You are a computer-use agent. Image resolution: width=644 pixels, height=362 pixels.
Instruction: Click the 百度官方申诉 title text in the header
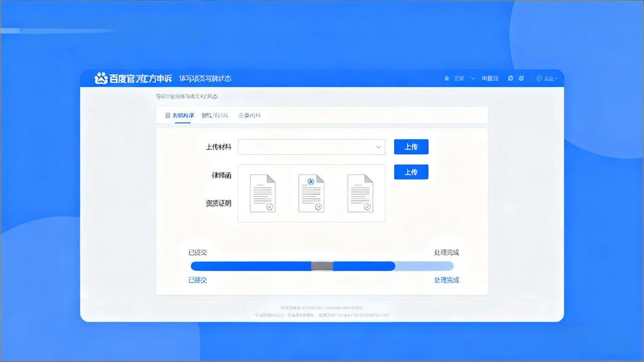[x=141, y=78]
